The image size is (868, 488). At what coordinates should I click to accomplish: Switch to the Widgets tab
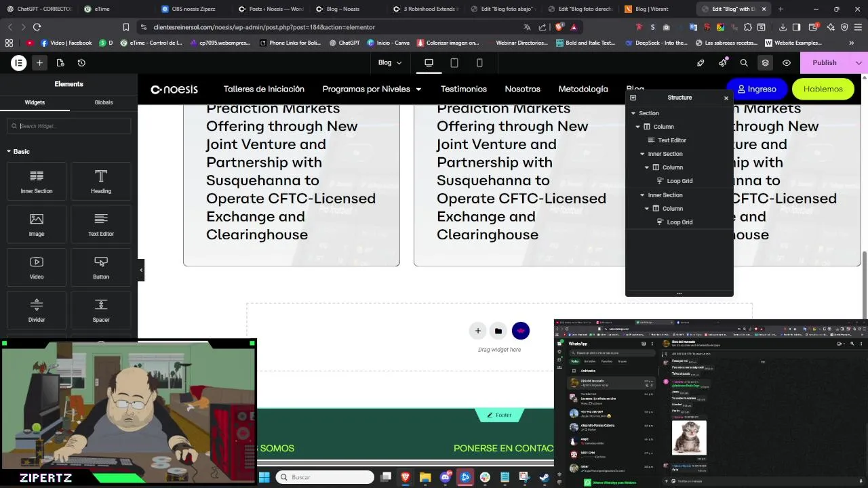(35, 102)
